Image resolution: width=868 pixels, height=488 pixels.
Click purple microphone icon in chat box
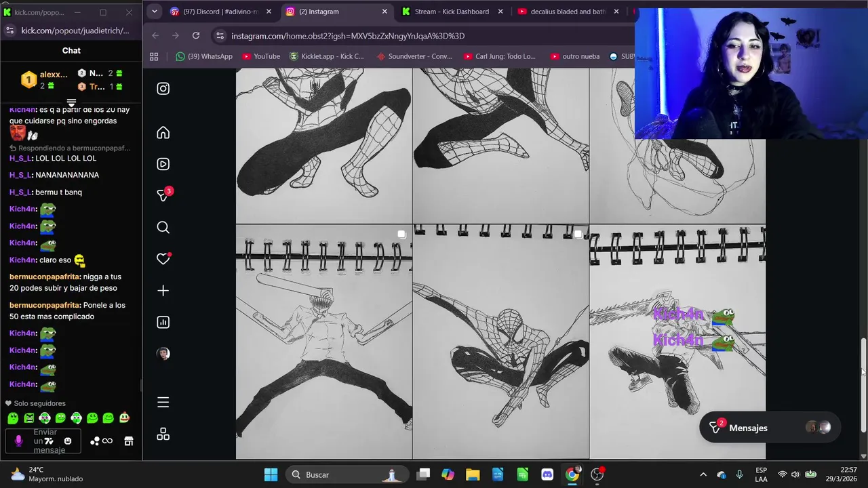click(x=18, y=441)
